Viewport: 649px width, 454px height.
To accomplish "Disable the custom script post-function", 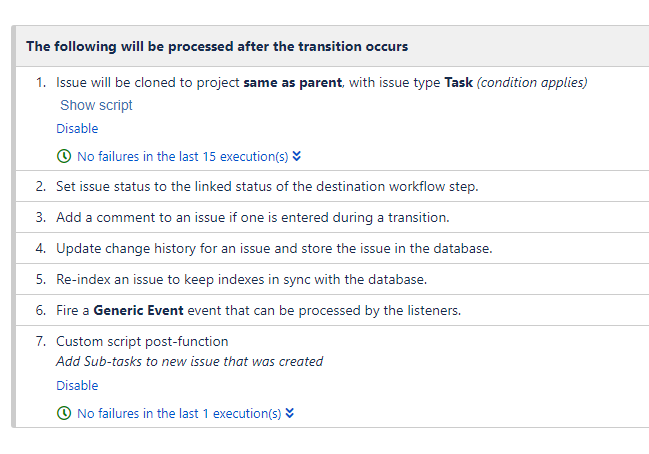I will click(x=77, y=385).
